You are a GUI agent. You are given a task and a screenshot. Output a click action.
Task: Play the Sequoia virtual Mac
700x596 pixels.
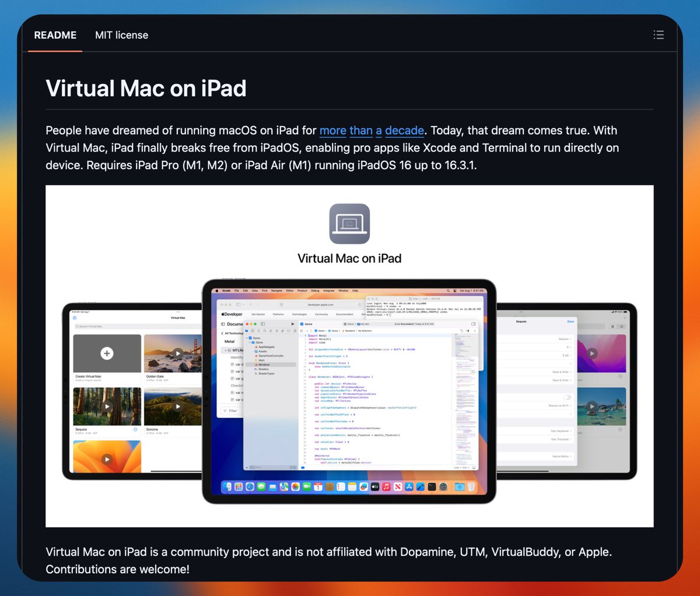[107, 406]
